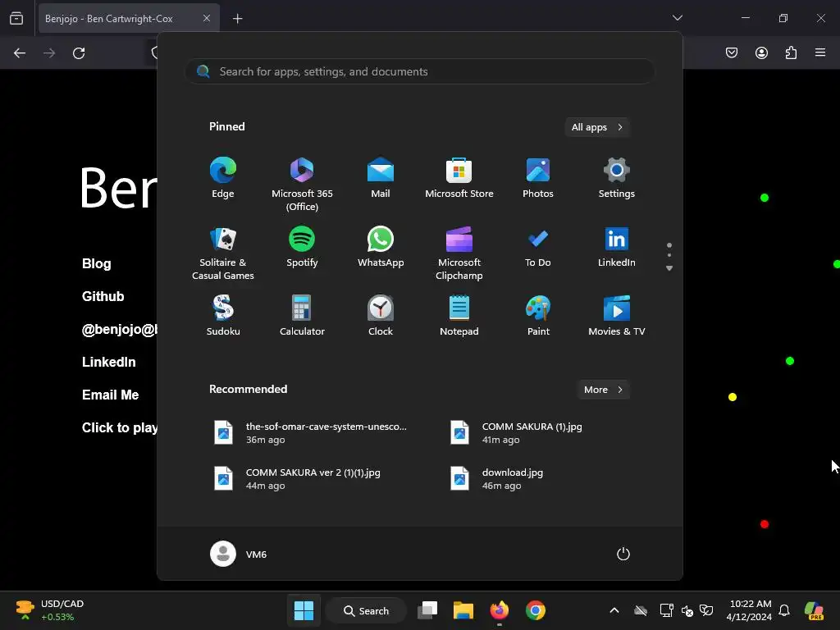Open Settings from pinned apps
The image size is (840, 630).
coord(617,177)
